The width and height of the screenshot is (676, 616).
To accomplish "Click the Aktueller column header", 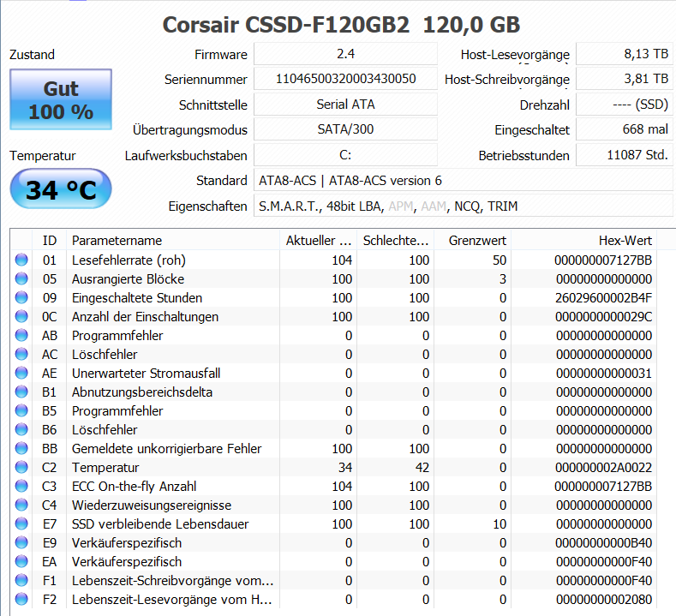I will [318, 240].
